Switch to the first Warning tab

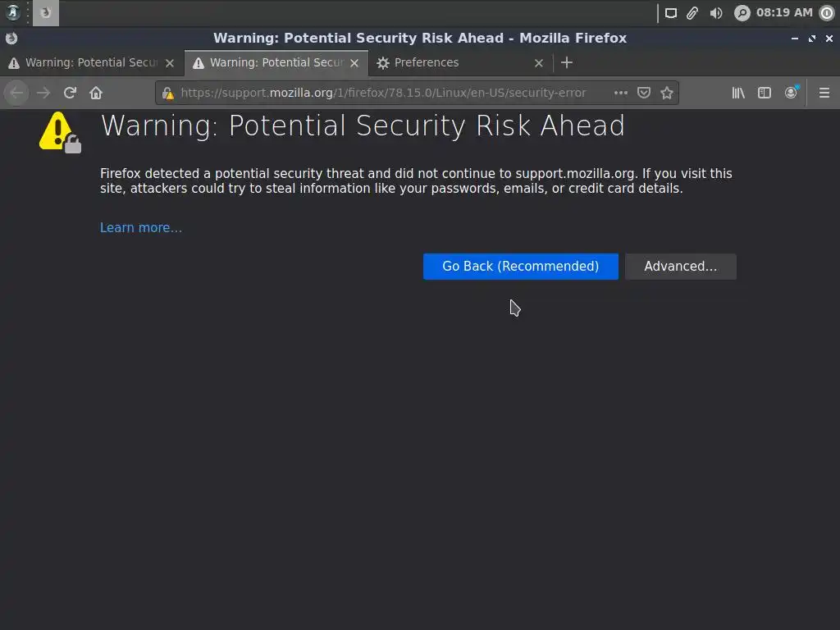click(92, 62)
